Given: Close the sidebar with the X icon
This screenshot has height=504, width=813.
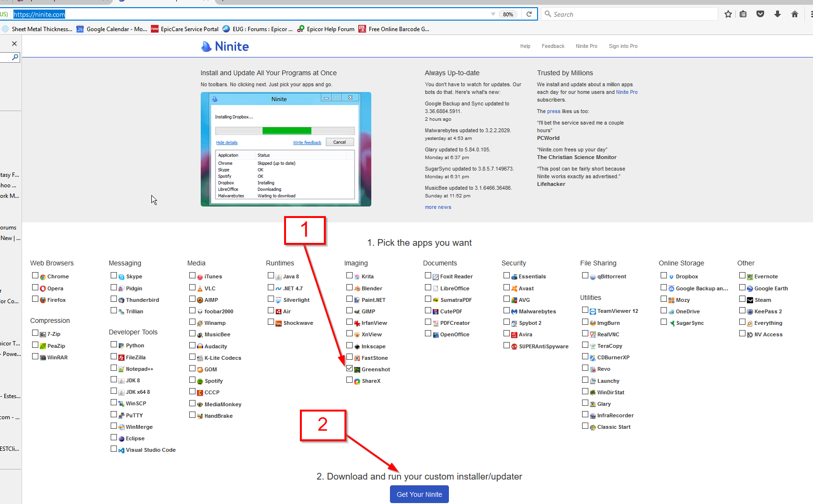Looking at the screenshot, I should pyautogui.click(x=14, y=44).
